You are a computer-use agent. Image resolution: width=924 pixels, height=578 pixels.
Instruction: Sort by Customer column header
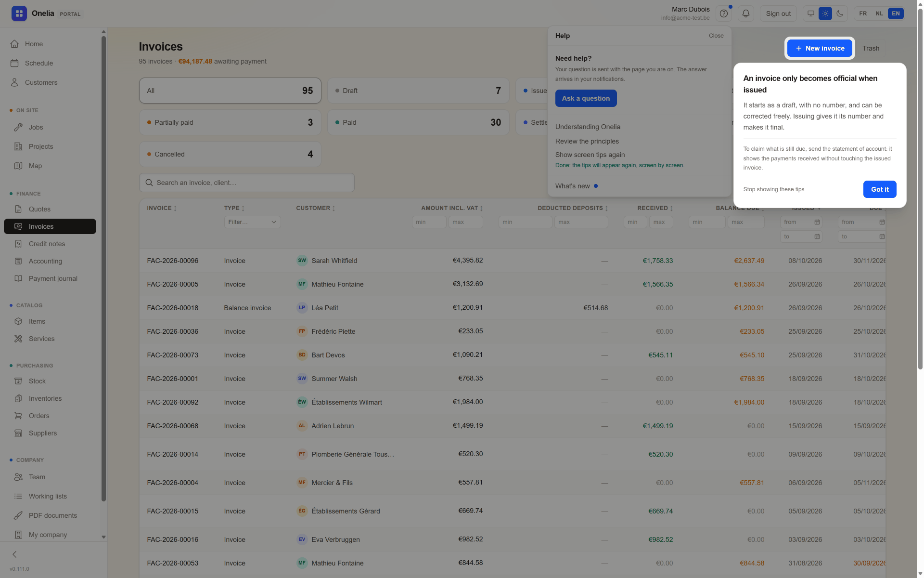pyautogui.click(x=316, y=208)
